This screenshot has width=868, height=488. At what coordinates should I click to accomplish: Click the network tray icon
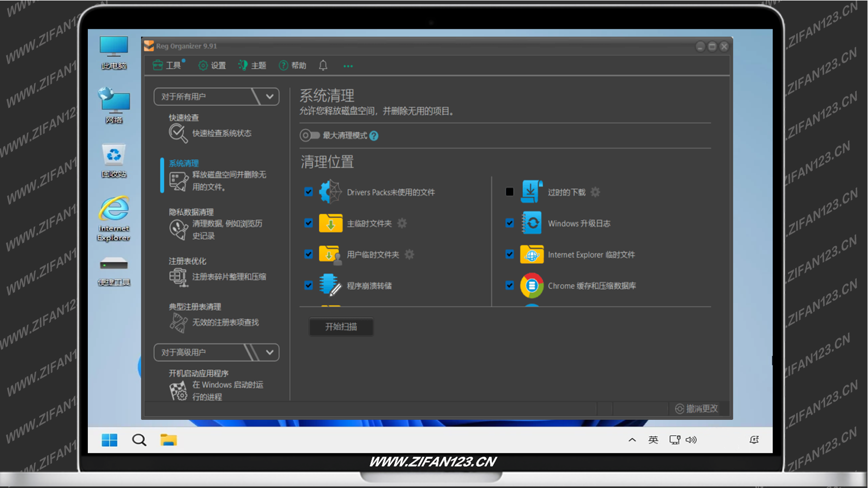(674, 440)
